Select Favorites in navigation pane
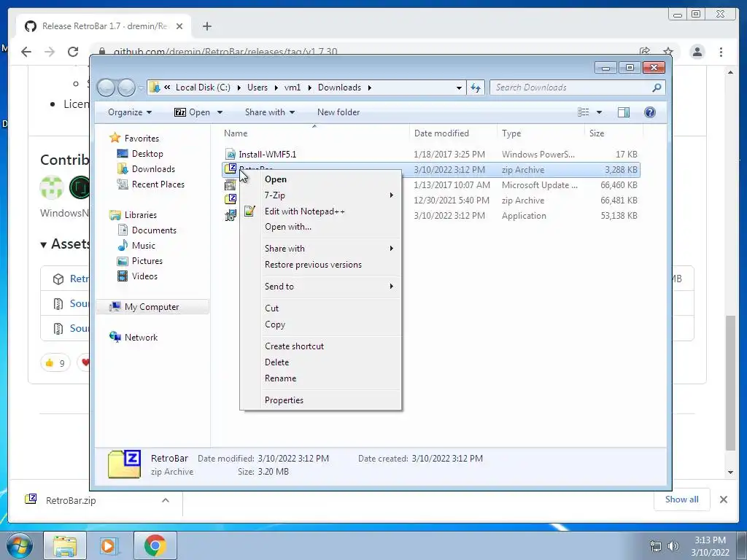The image size is (747, 560). click(142, 139)
